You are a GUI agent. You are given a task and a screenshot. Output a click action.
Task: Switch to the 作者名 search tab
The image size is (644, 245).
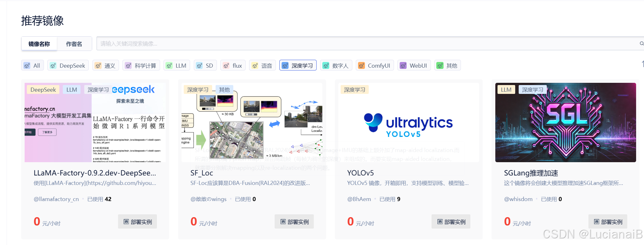click(x=74, y=44)
